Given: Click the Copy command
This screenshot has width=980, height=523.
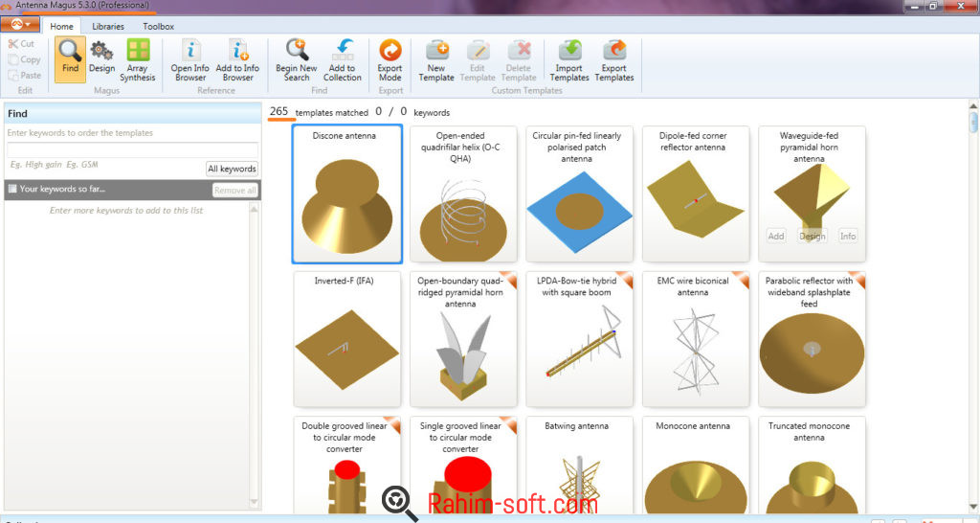Looking at the screenshot, I should [24, 59].
